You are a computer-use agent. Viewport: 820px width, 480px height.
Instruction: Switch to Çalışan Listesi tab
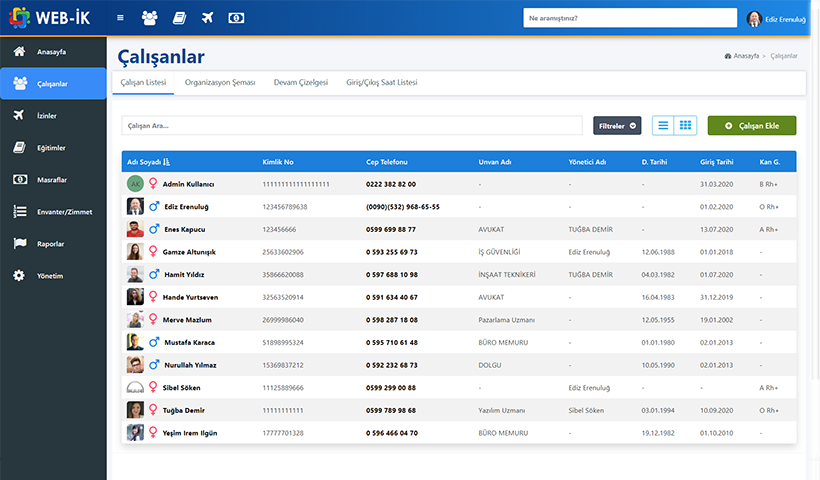pos(143,83)
